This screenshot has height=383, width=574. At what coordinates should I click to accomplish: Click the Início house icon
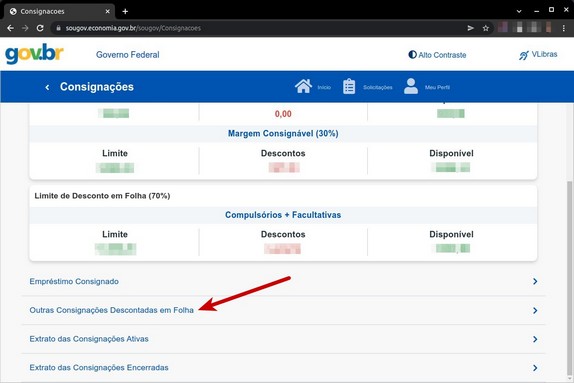tap(303, 86)
